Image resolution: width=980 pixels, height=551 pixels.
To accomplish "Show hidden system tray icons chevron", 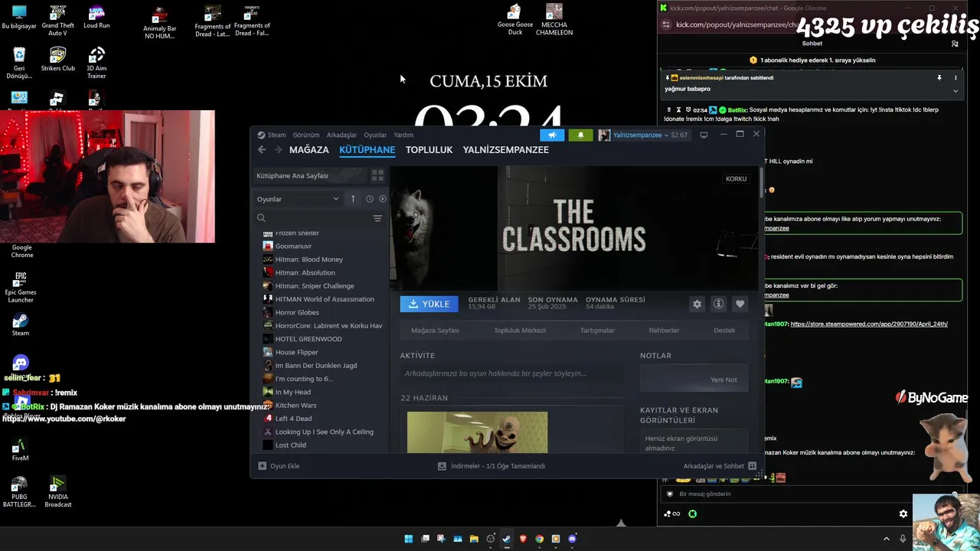I will click(x=887, y=539).
